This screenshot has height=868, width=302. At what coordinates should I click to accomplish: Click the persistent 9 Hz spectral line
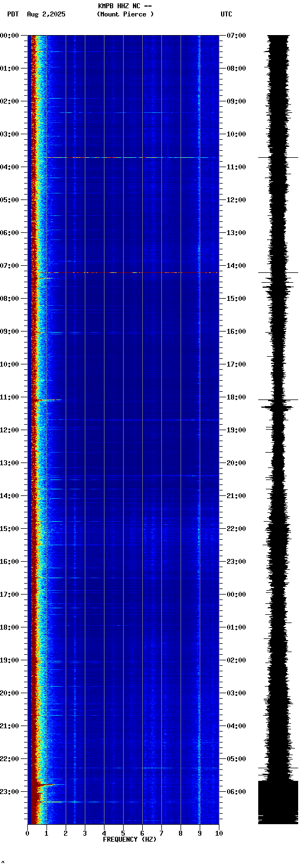click(x=199, y=430)
